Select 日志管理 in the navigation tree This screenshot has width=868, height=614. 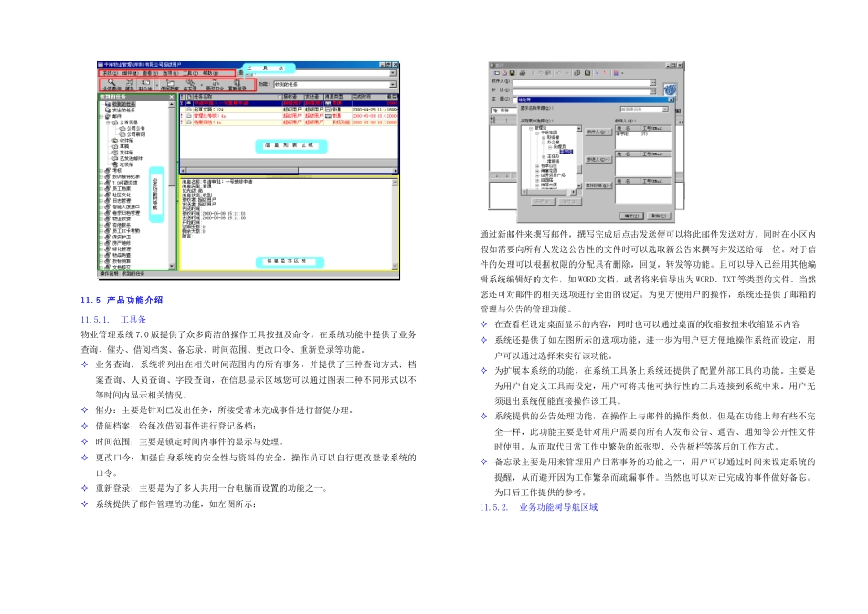[122, 200]
